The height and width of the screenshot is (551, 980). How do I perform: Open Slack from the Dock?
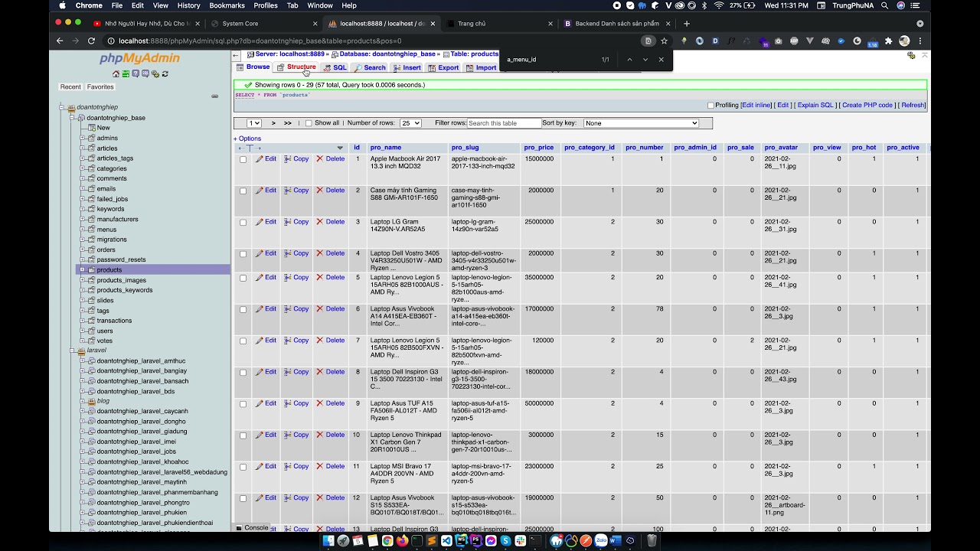point(521,541)
